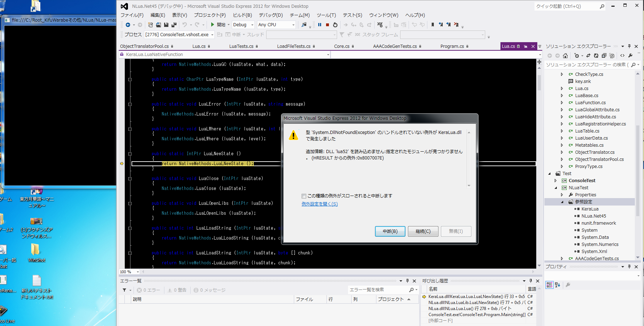Switch to the Program.cs tab
Screen dimensions: 644x326
coord(452,46)
